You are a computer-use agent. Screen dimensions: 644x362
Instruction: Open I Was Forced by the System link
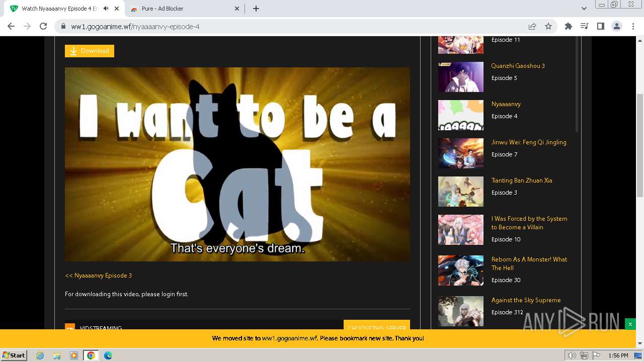click(529, 223)
